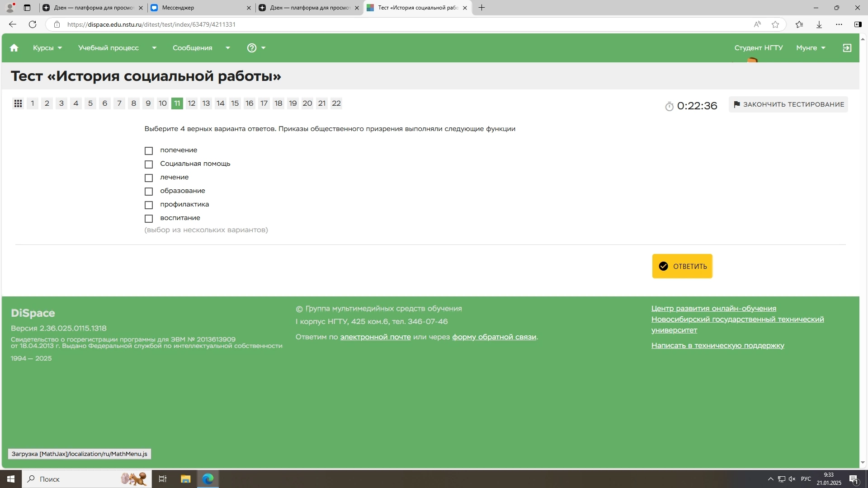Image resolution: width=868 pixels, height=488 pixels.
Task: Open the favorites list icon
Action: (x=799, y=24)
